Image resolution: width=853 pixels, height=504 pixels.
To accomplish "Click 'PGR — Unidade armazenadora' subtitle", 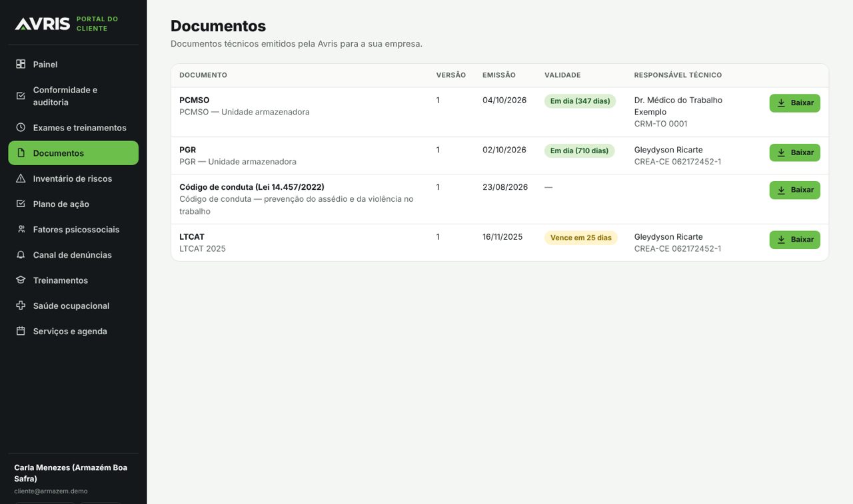I will coord(238,162).
